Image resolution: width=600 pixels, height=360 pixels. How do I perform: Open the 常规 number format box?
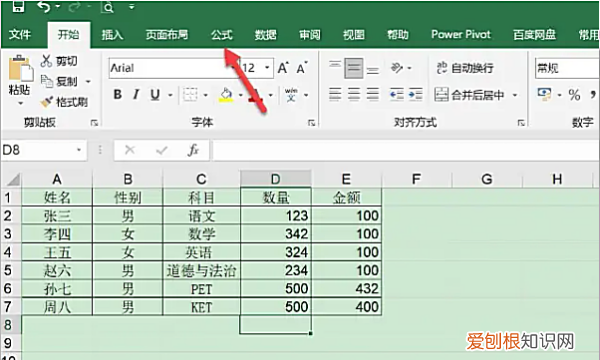coord(567,68)
